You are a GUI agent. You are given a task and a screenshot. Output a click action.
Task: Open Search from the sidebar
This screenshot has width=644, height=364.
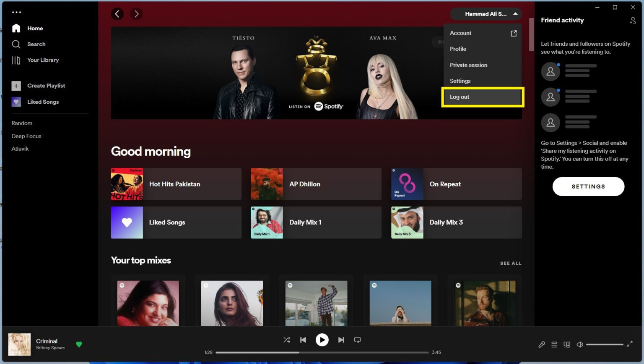click(36, 44)
